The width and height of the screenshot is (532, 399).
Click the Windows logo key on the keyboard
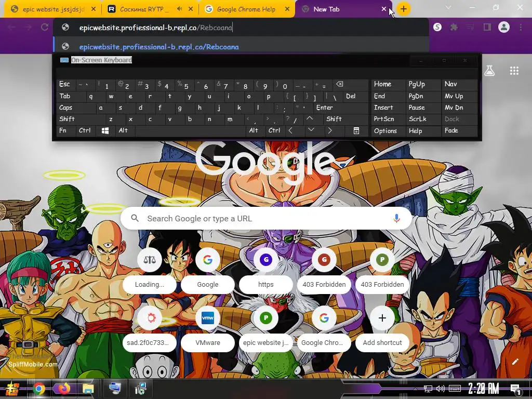click(x=105, y=130)
